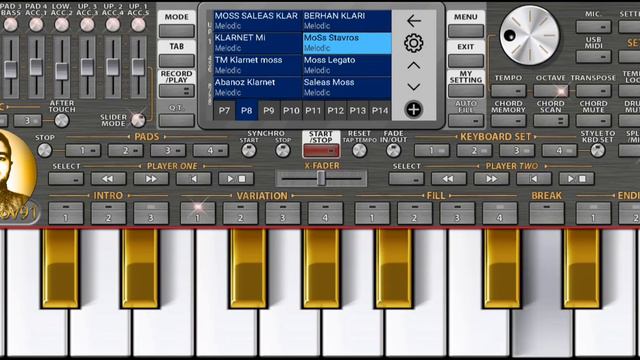Screen dimensions: 640x360
Task: Click STYLE TO KBD SET knob
Action: (598, 151)
